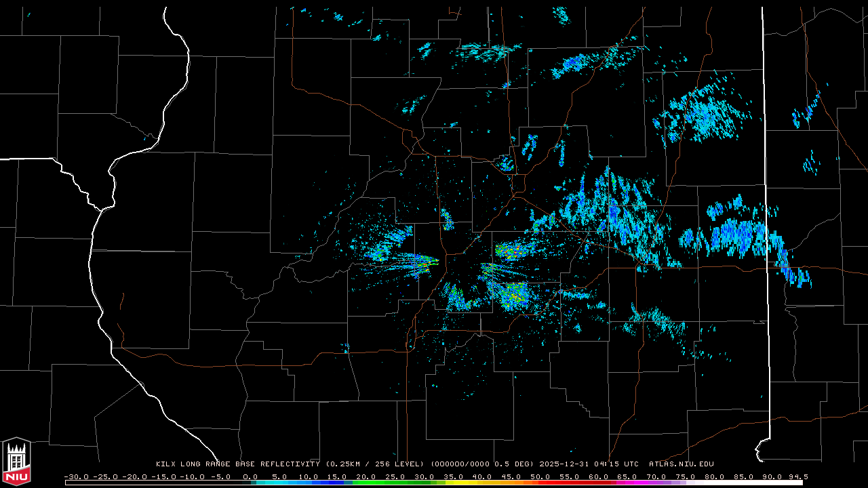Click the 45.0 dBZ orange color on scale

511,483
